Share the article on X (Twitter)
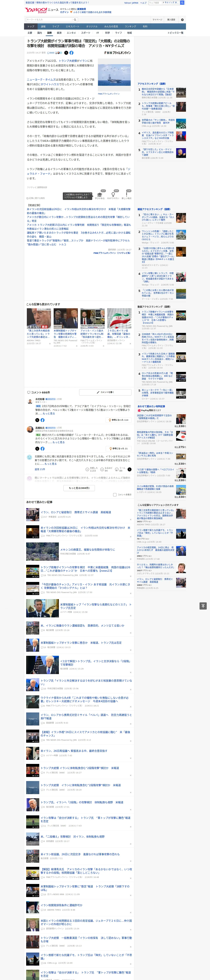Image resolution: width=210 pixels, height=980 pixels. [66, 53]
